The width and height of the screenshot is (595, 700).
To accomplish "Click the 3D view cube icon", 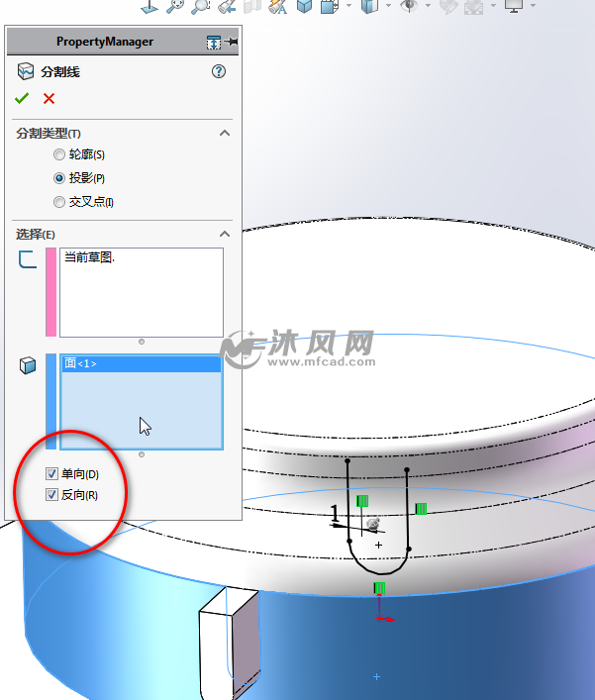I will point(304,5).
